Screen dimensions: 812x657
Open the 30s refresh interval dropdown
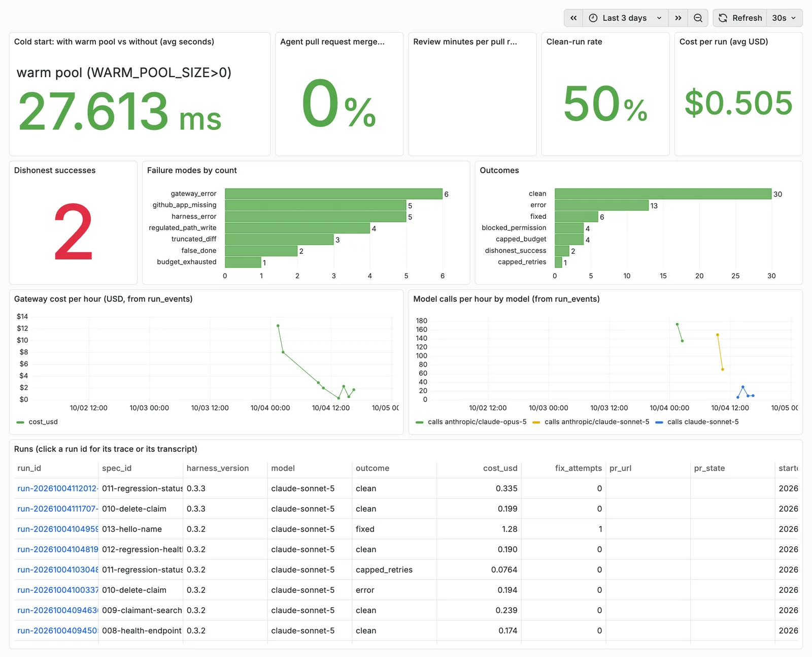[x=784, y=18]
